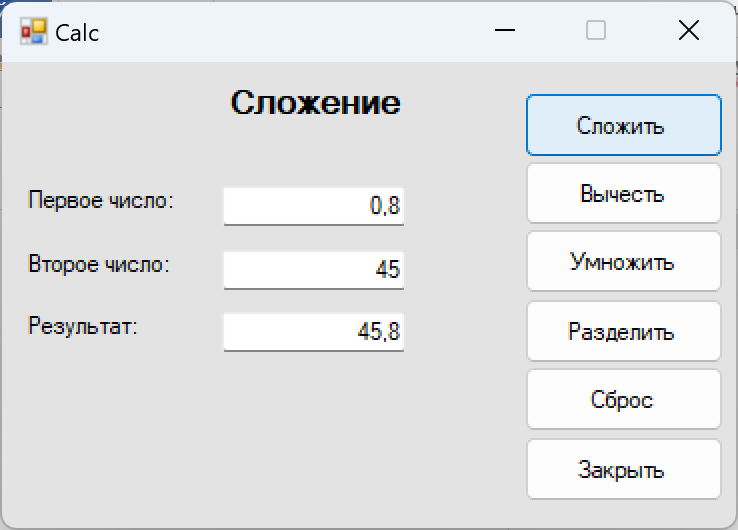Minimize the Calc window

(505, 31)
